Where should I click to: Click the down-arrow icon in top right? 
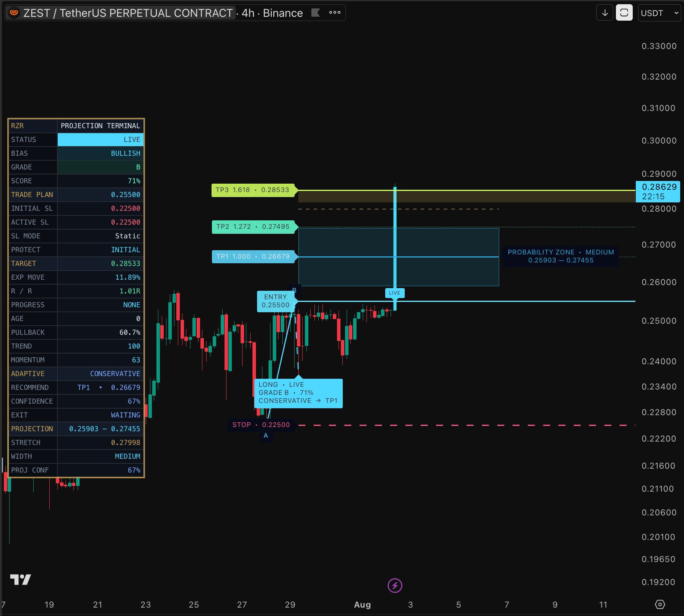click(x=605, y=13)
